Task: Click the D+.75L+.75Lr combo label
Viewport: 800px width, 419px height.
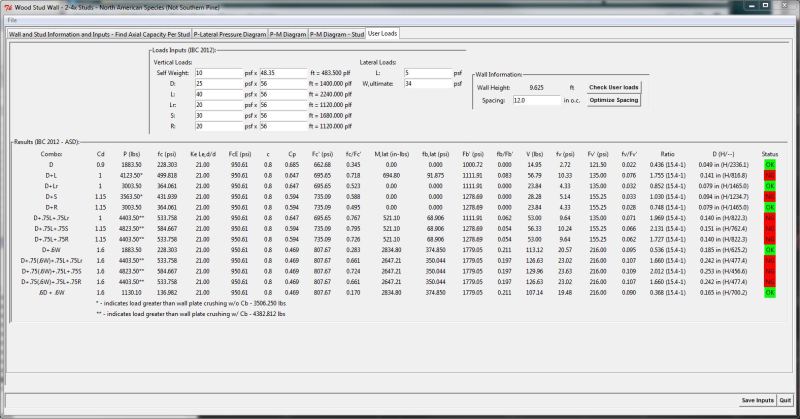Action: click(51, 218)
